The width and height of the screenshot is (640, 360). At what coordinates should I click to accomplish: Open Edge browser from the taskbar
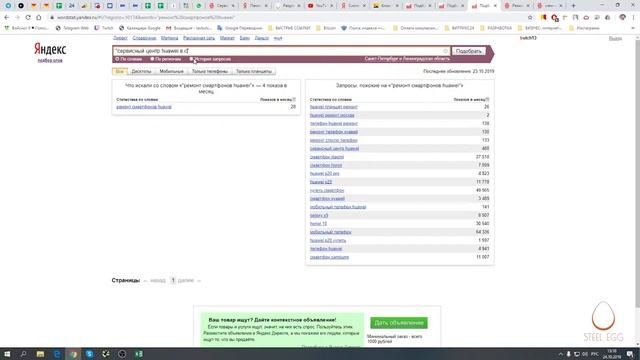[57, 354]
